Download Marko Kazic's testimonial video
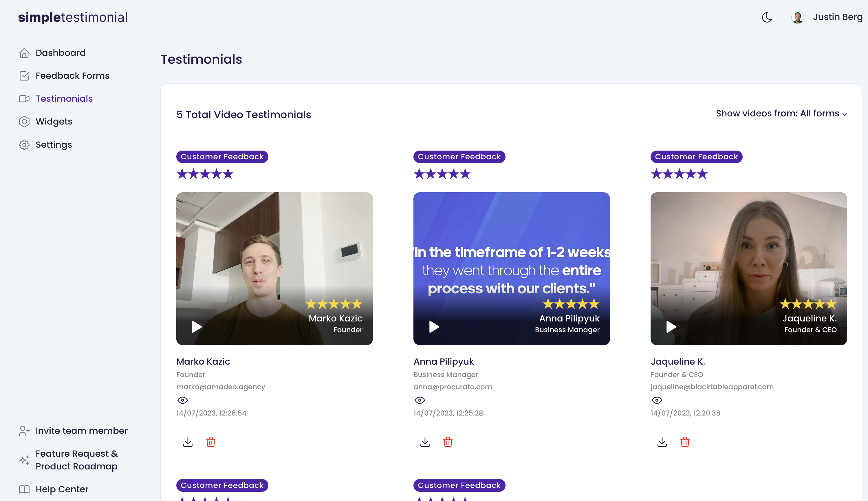This screenshot has width=868, height=501. 188,442
